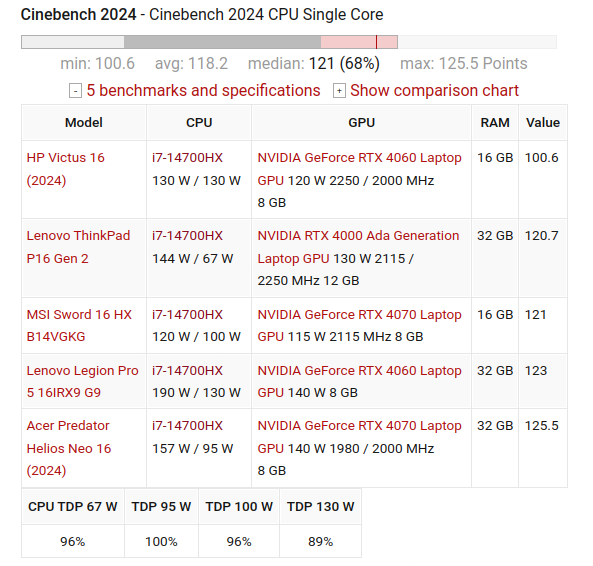The height and width of the screenshot is (566, 593).
Task: Open the RTX 4060 GPU link in Legion Pro row
Action: 359,381
